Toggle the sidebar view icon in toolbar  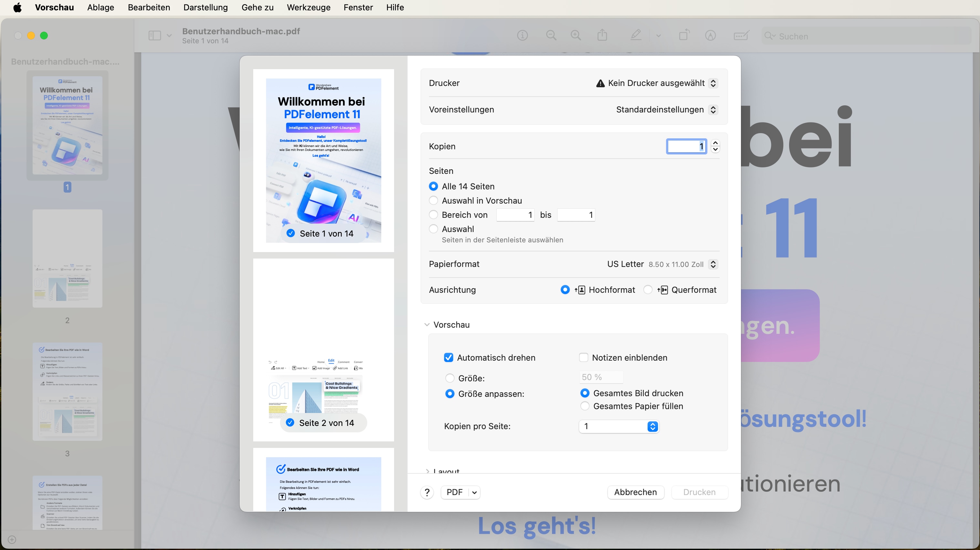pos(154,36)
